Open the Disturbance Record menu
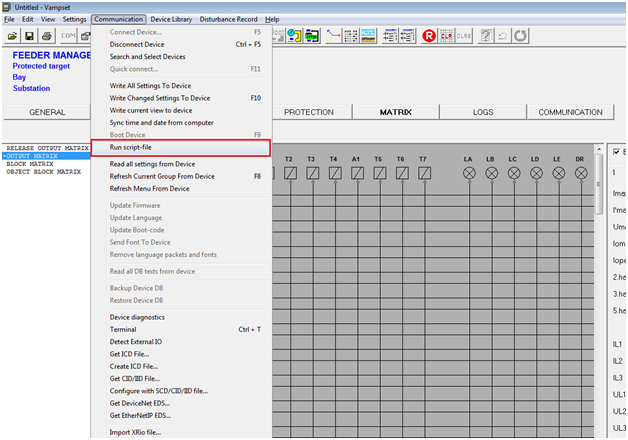The image size is (628, 440). (229, 19)
